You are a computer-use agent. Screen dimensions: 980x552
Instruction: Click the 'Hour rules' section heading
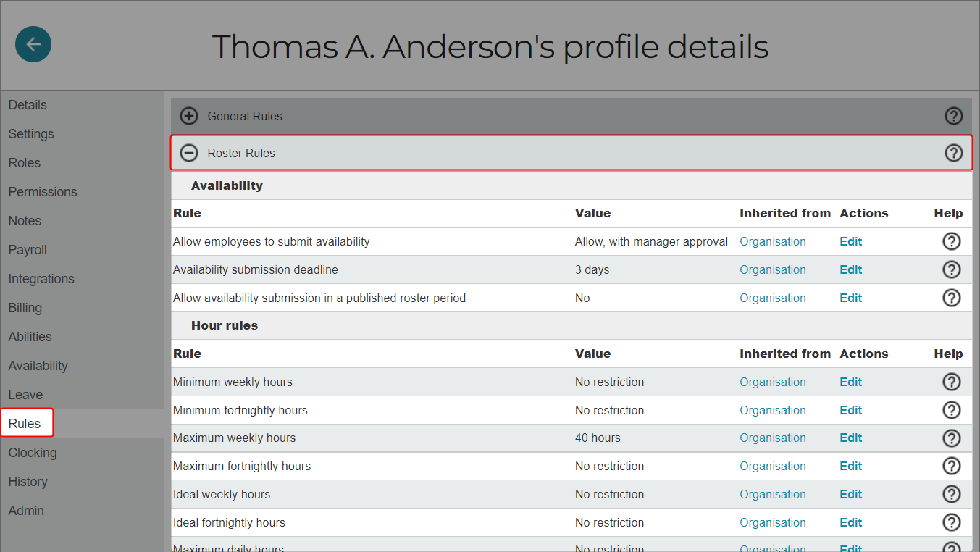[225, 325]
